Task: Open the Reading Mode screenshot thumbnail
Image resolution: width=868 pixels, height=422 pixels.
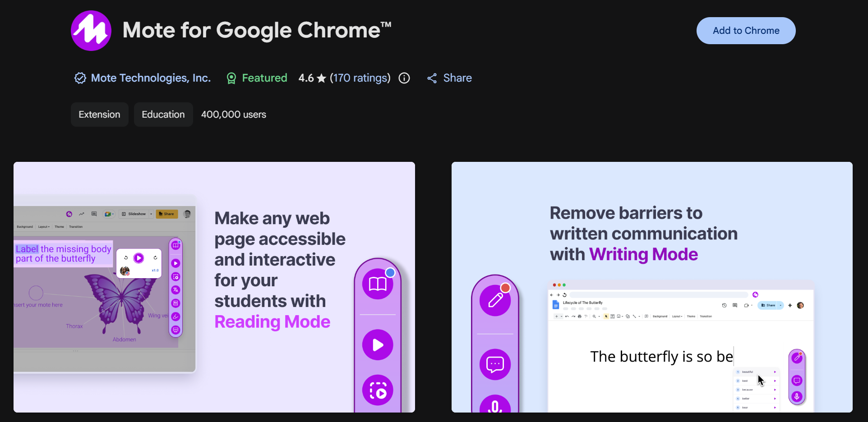Action: tap(214, 287)
